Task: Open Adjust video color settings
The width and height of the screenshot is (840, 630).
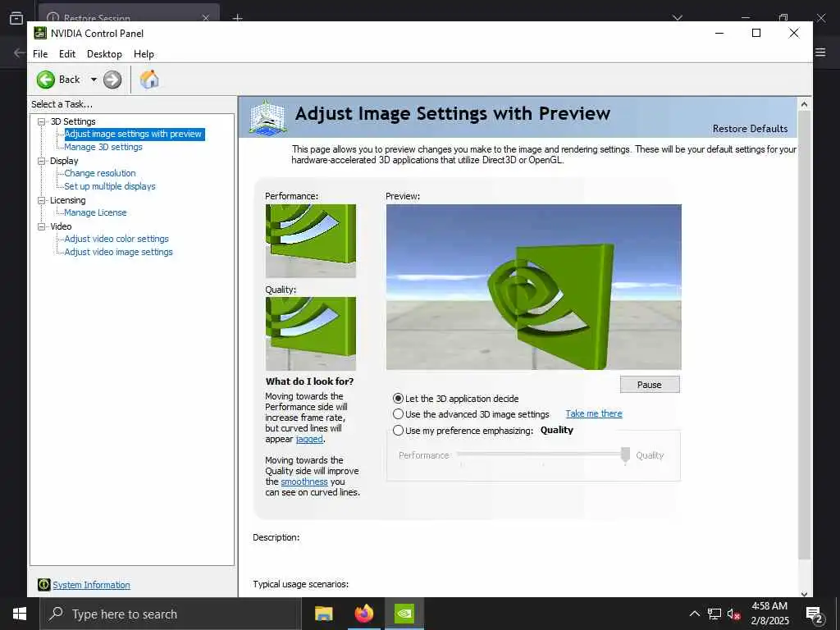Action: (116, 239)
